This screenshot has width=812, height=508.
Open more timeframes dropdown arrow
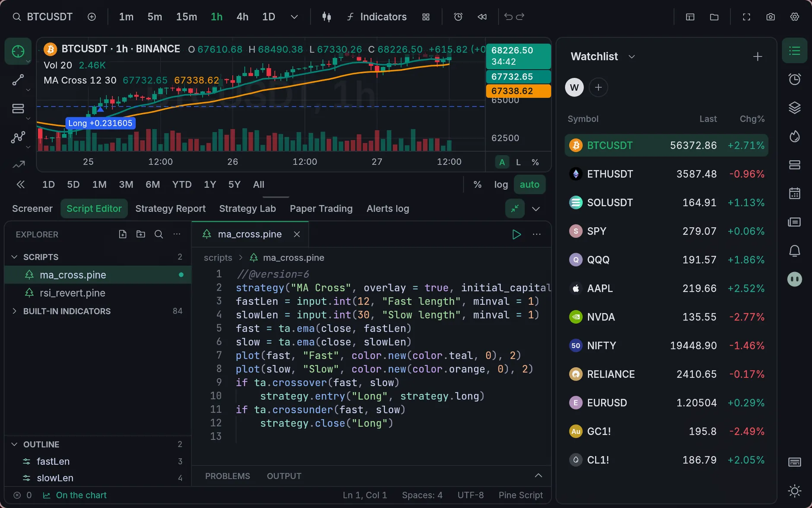point(294,17)
